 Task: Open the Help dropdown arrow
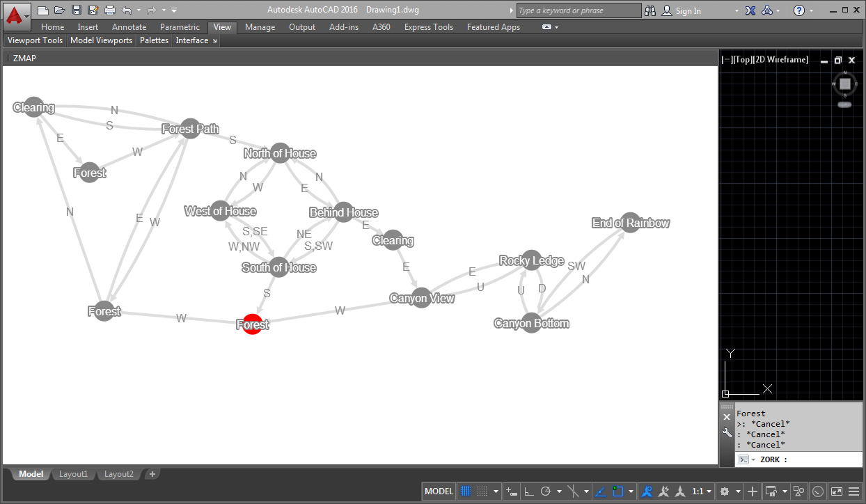pos(813,10)
